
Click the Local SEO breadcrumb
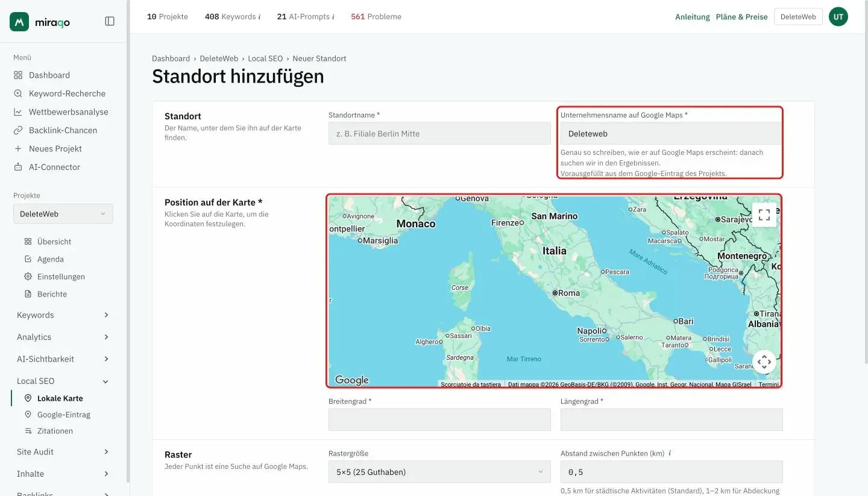[265, 58]
